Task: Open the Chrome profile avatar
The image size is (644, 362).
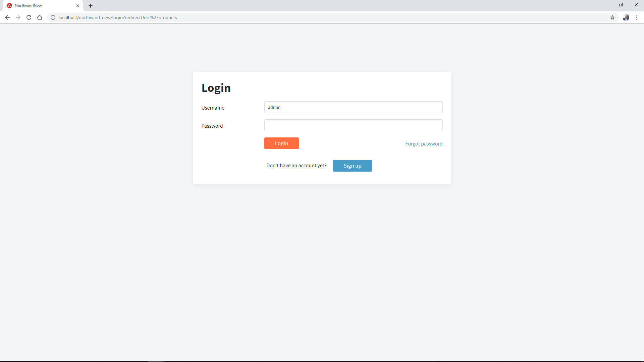Action: [x=626, y=17]
